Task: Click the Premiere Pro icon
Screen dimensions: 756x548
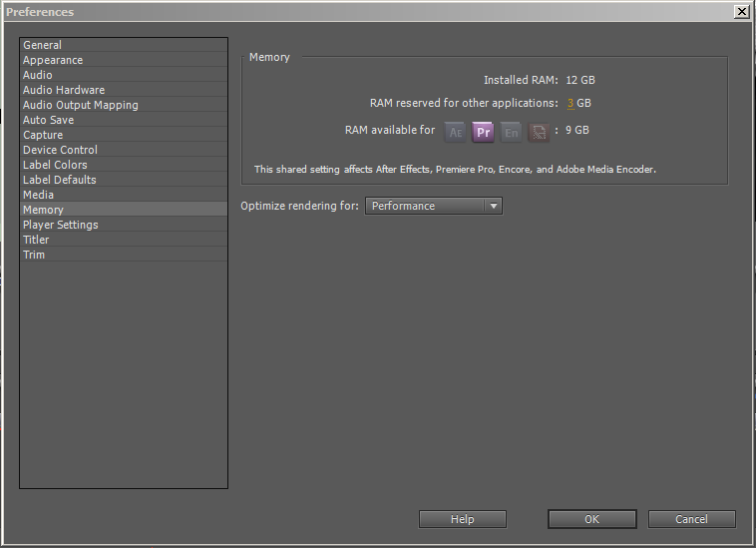Action: tap(483, 132)
